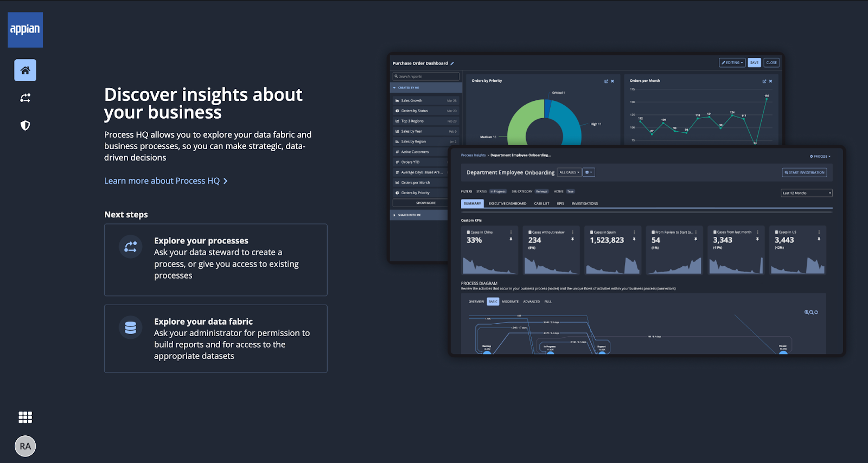Open the PROCESS menu in onboarding preview
Image resolution: width=868 pixels, height=463 pixels.
(x=820, y=156)
